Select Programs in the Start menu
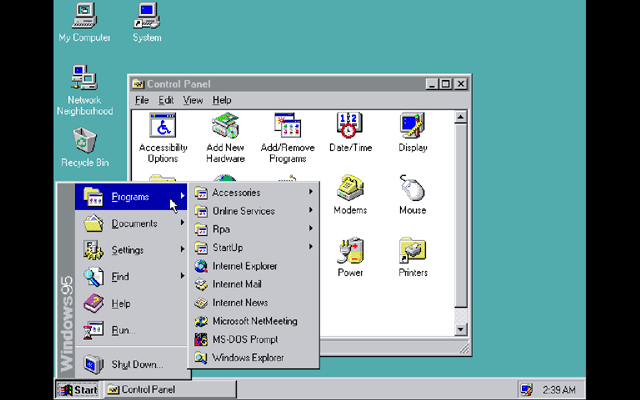640x400 pixels. pos(131,197)
